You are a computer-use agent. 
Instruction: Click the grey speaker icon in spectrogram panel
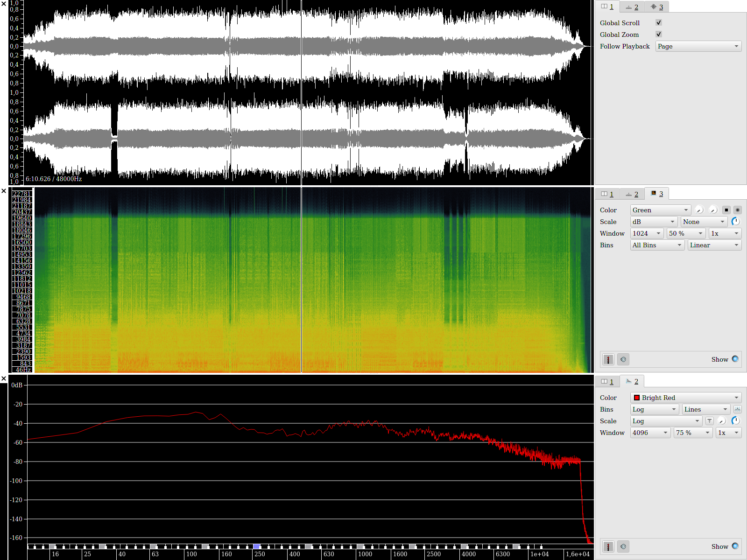[623, 359]
